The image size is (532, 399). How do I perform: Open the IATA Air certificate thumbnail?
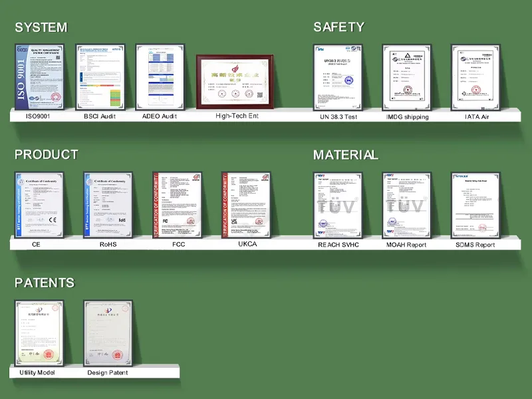[475, 77]
